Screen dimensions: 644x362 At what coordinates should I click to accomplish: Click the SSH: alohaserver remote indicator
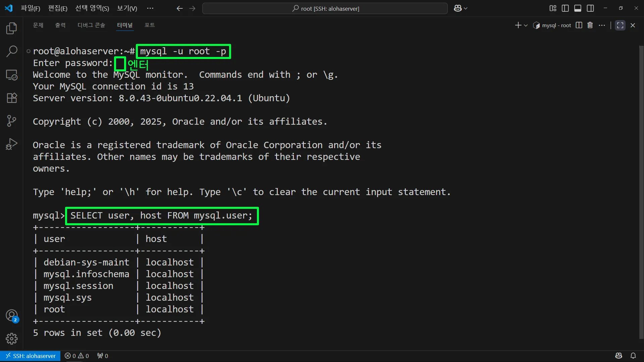coord(31,356)
